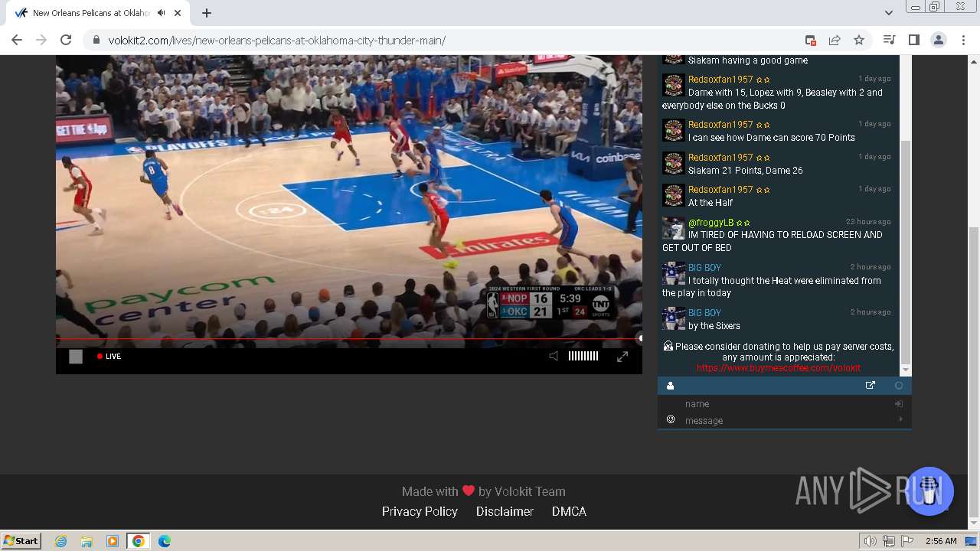This screenshot has height=551, width=980.
Task: Click Redsoxfan1957 on the 'At the Half' message
Action: pyautogui.click(x=720, y=190)
